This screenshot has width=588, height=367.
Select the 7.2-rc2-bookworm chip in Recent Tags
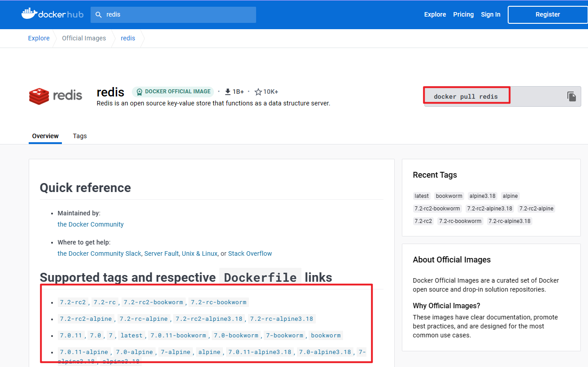coord(437,209)
